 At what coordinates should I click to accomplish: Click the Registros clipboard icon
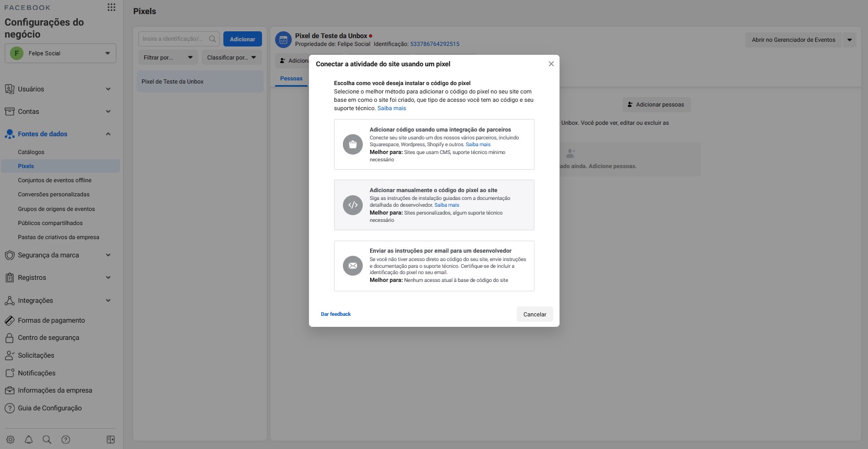pyautogui.click(x=9, y=278)
